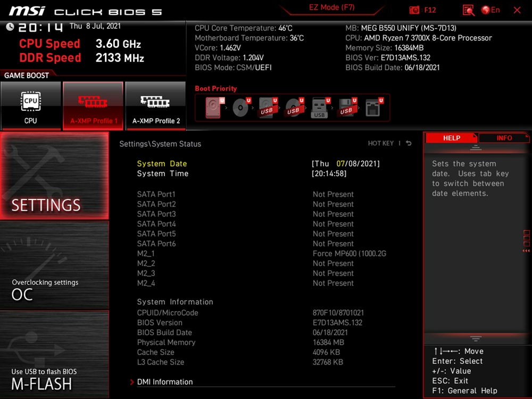This screenshot has width=532, height=399.
Task: Select the System Time value
Action: coord(329,174)
